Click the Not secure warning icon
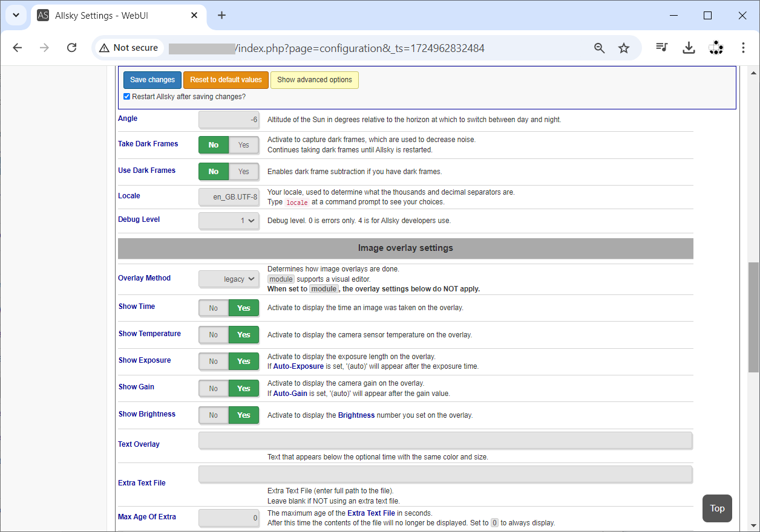This screenshot has height=532, width=760. 105,48
